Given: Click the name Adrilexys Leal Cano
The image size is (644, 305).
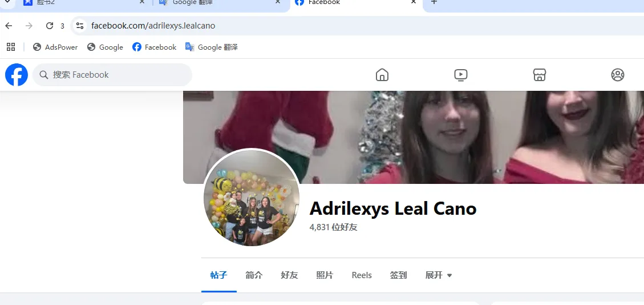Looking at the screenshot, I should click(x=392, y=208).
